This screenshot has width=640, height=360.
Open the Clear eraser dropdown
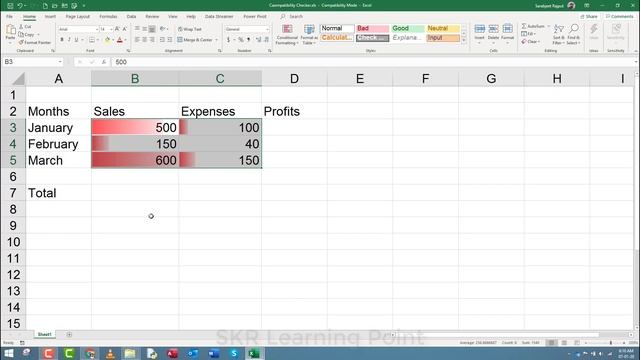(530, 42)
